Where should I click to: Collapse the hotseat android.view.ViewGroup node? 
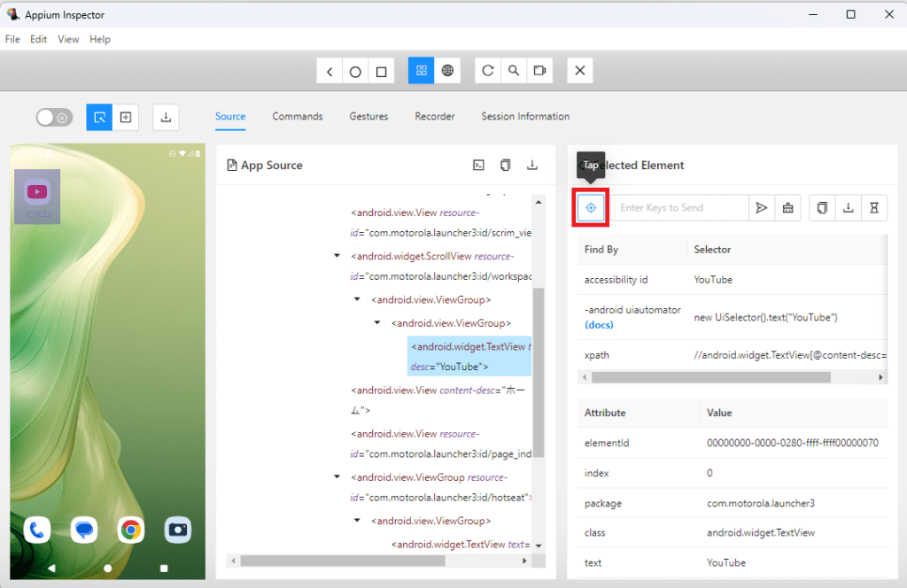[x=337, y=476]
